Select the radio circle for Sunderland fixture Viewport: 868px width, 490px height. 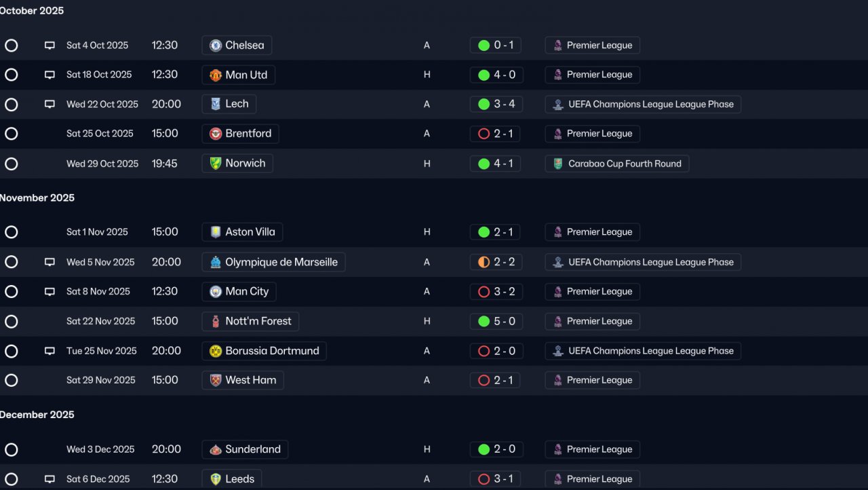click(x=12, y=449)
